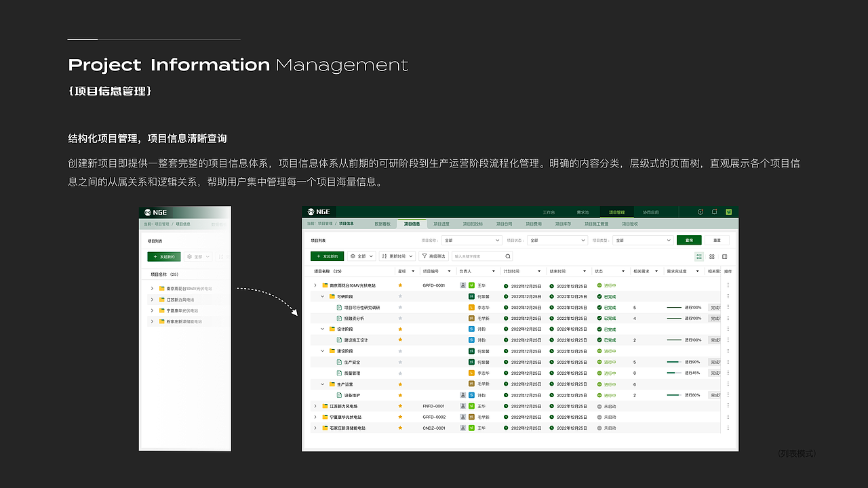Go to 工作台 top navigation item
The height and width of the screenshot is (488, 868).
(549, 212)
